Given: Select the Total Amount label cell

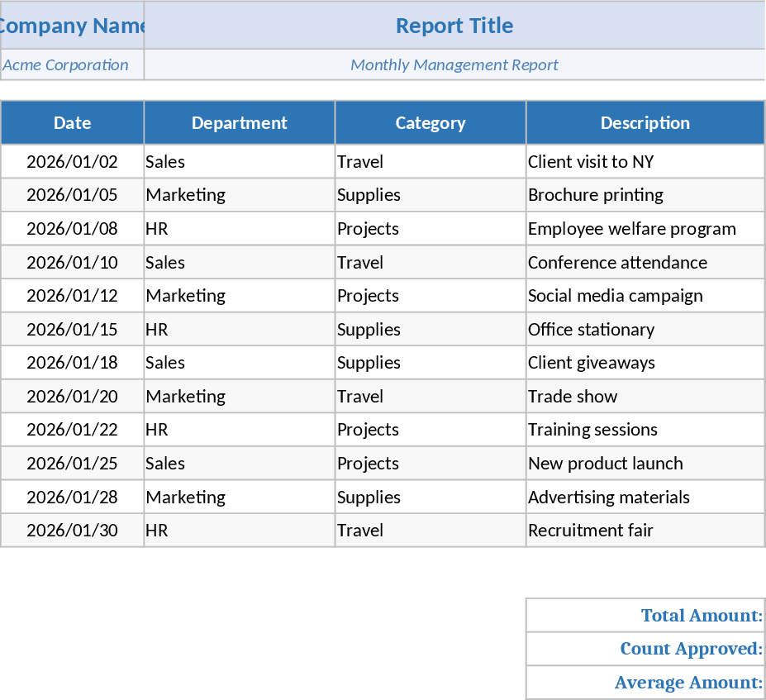Looking at the screenshot, I should 645,616.
